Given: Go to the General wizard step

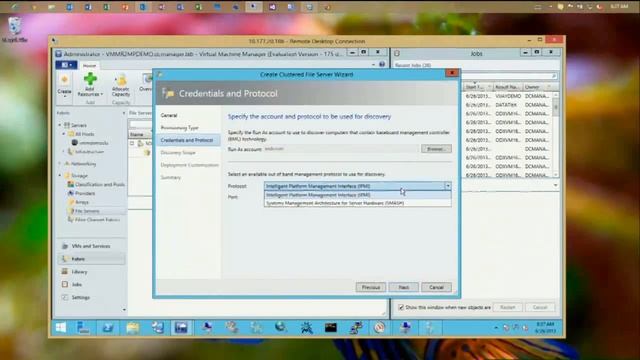Looking at the screenshot, I should tap(169, 116).
